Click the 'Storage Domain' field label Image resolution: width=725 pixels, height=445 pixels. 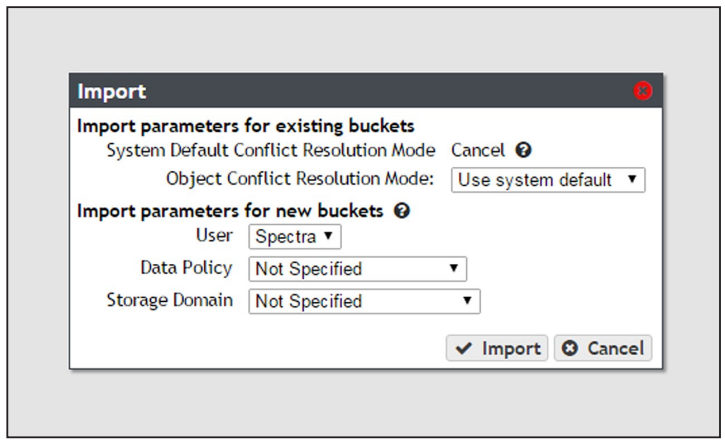pos(170,301)
